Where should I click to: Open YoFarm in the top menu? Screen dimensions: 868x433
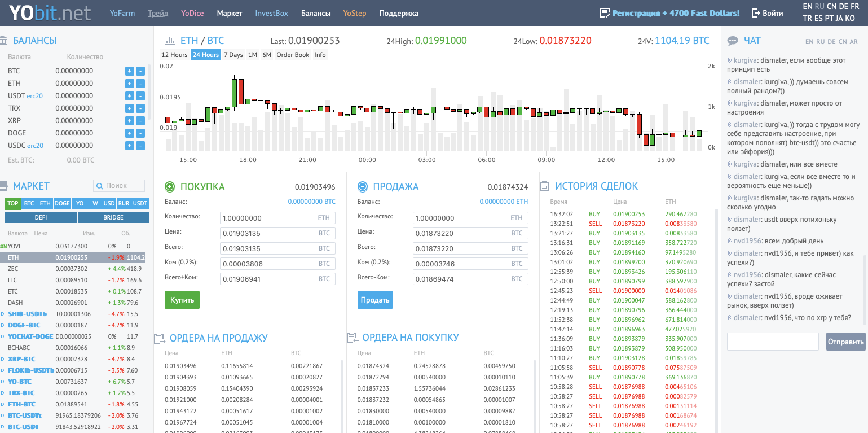tap(122, 13)
